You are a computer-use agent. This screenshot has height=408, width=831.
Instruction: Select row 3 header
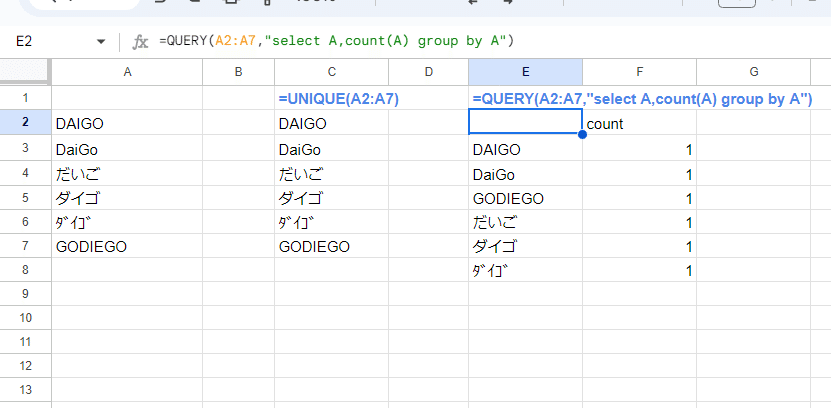(x=25, y=148)
